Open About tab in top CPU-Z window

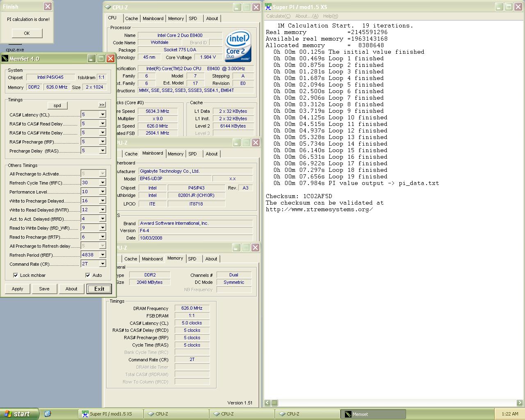pos(212,18)
